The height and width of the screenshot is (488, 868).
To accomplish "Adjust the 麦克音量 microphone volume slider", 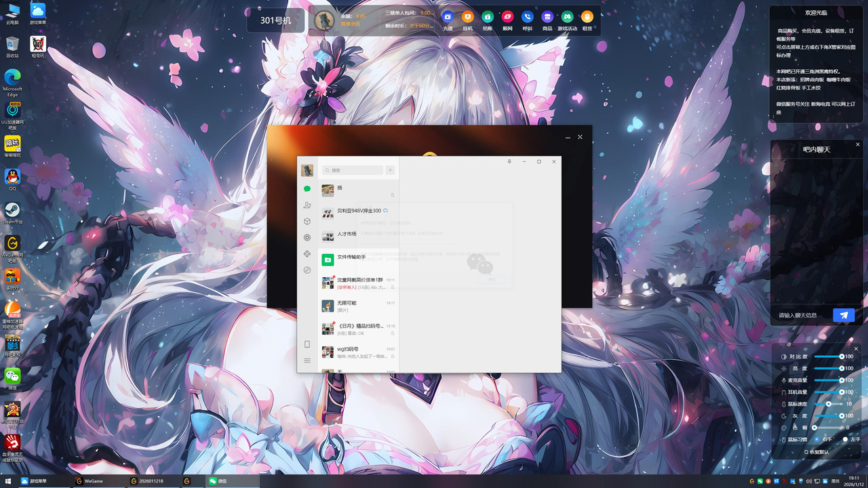I will (829, 380).
